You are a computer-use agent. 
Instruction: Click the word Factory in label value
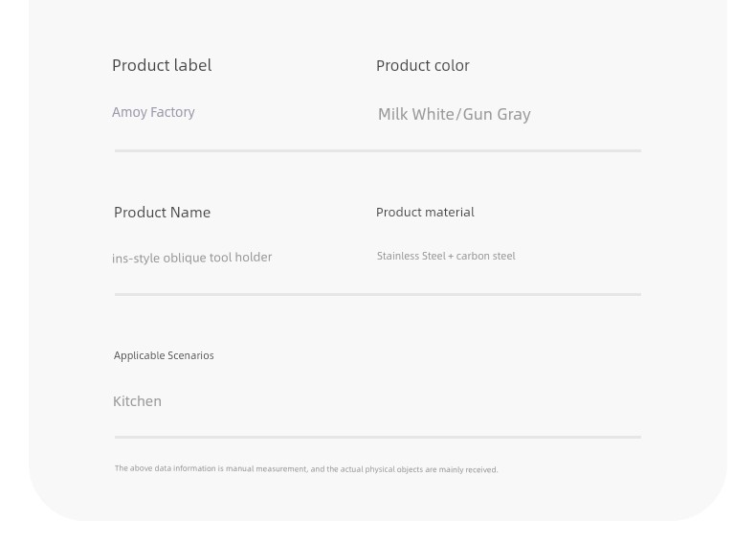(x=172, y=112)
